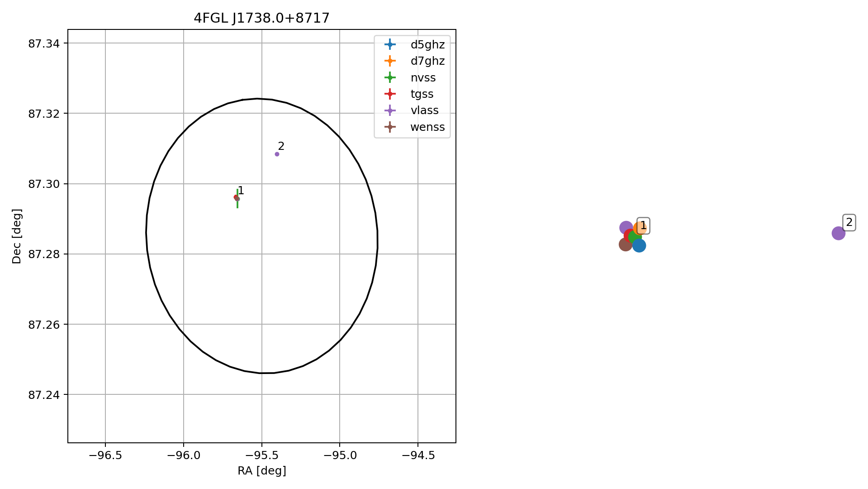The width and height of the screenshot is (868, 489).
Task: Click the number 1 label in left plot
Action: coord(241,191)
